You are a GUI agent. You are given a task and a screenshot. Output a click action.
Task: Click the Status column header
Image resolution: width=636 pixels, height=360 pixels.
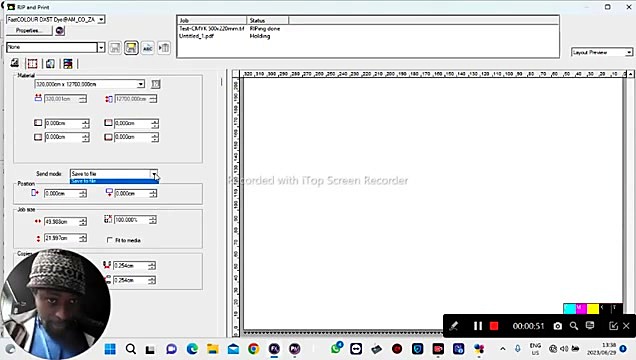point(268,20)
